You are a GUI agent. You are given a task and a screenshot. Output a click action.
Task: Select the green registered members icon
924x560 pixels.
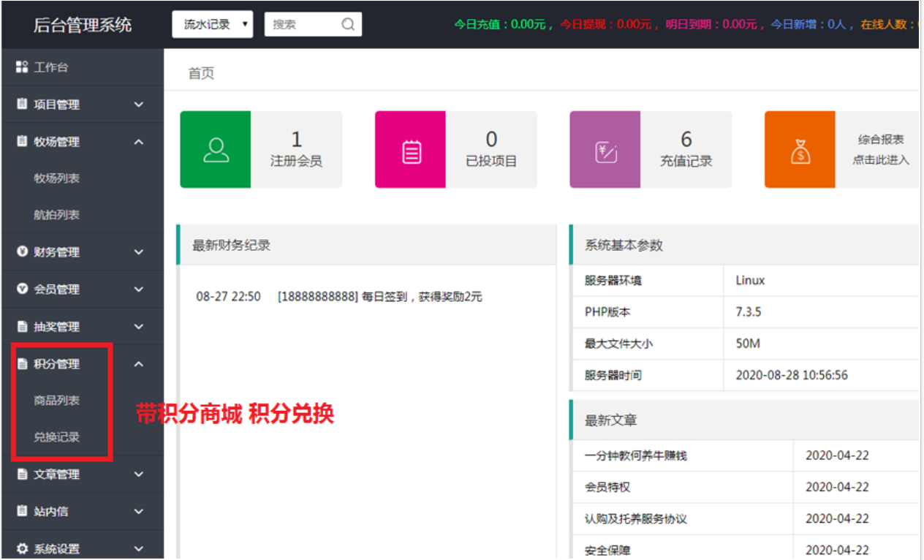point(216,149)
